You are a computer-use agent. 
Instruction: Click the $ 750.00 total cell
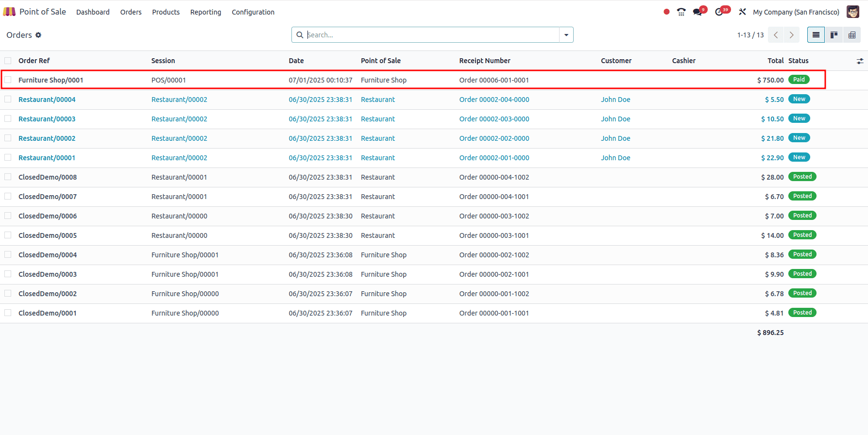(x=770, y=80)
